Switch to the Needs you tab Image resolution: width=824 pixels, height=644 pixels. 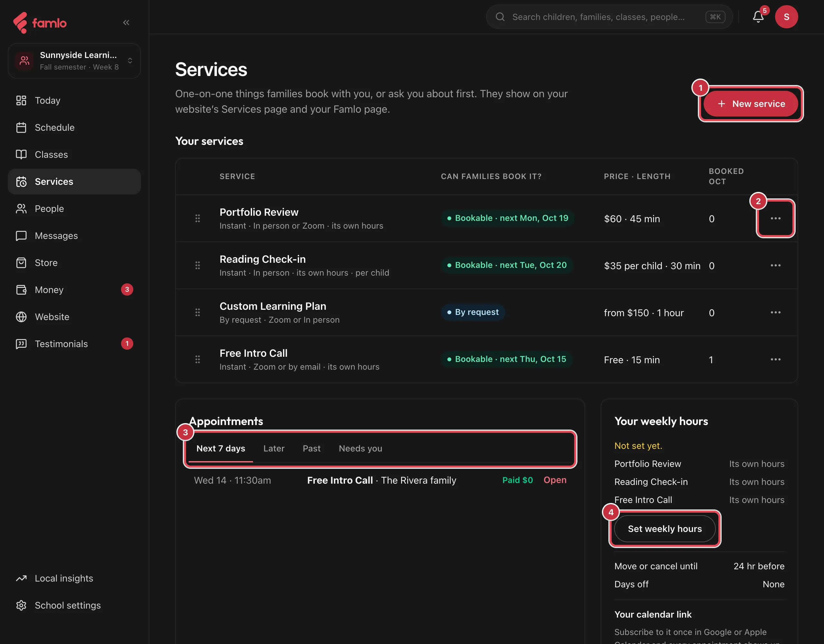[360, 449]
